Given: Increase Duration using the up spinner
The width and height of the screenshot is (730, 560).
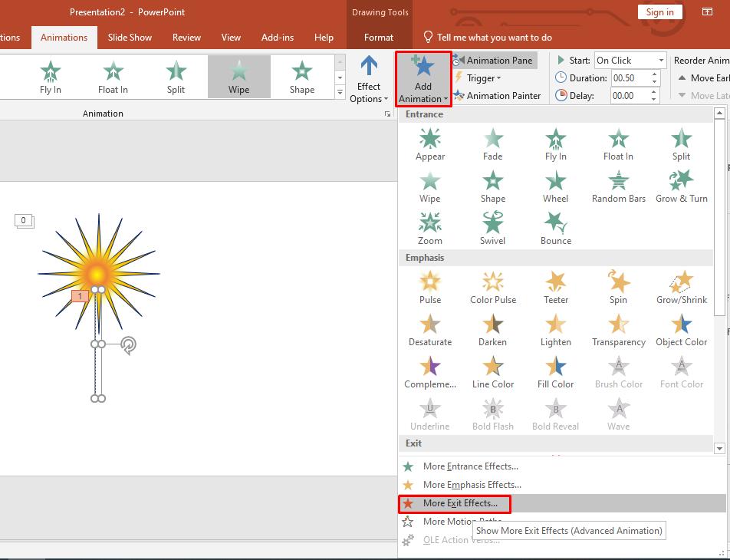Looking at the screenshot, I should coord(654,74).
